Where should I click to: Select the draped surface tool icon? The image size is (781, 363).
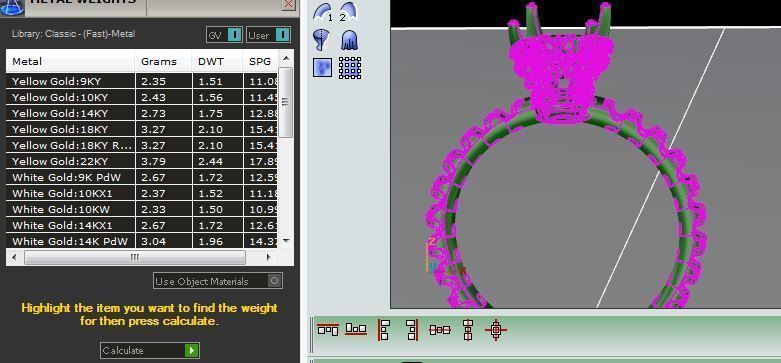350,40
